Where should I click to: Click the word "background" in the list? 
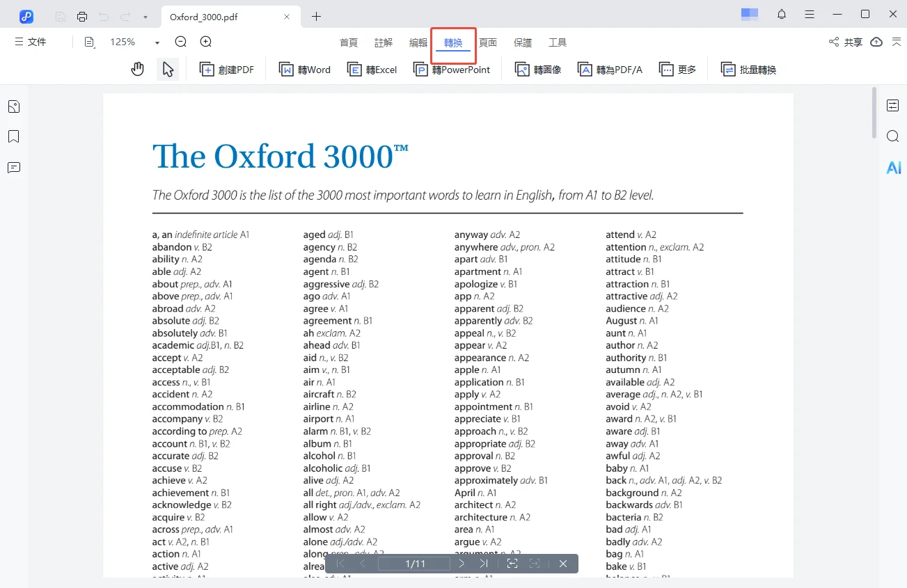coord(632,493)
